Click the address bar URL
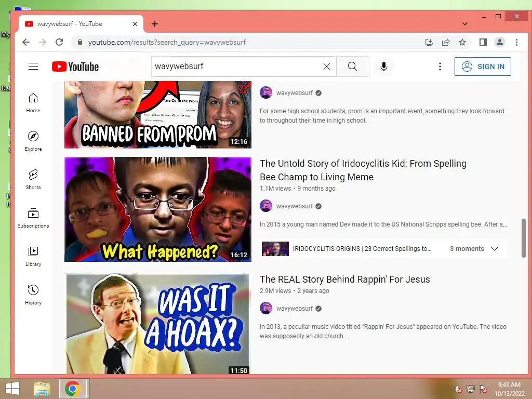Screen dimensions: 532x399 [167, 42]
